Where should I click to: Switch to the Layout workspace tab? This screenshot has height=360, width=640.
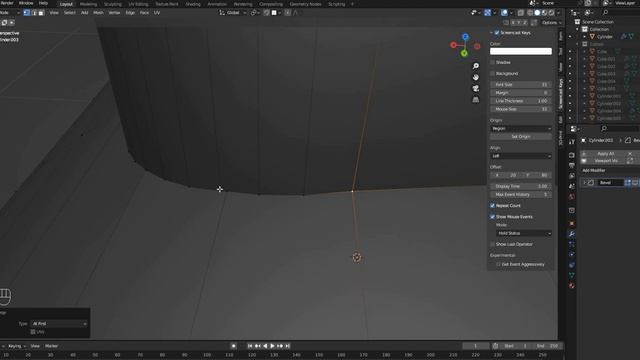(66, 4)
